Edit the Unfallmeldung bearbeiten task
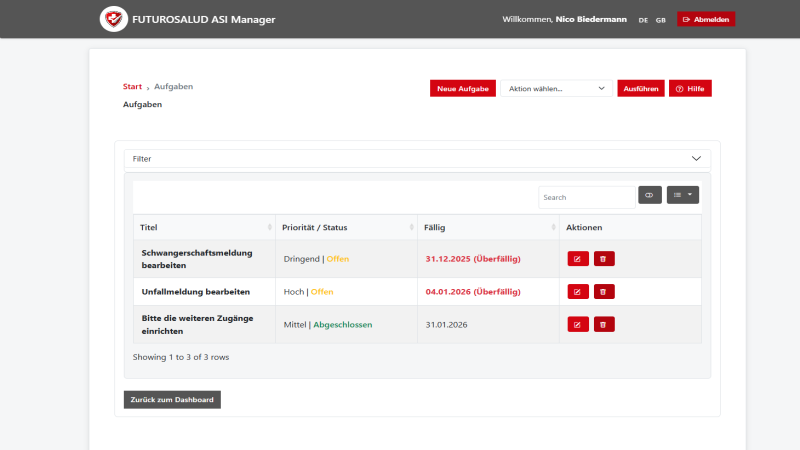Viewport: 800px width, 450px height. (x=578, y=292)
